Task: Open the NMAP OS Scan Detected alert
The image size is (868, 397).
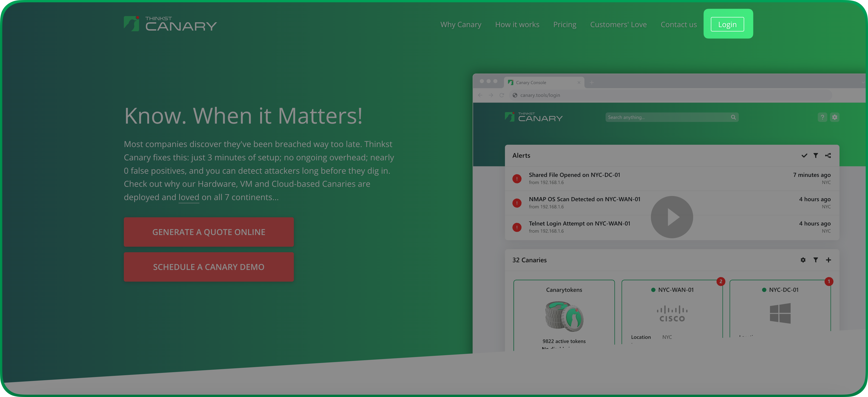Action: pos(672,203)
